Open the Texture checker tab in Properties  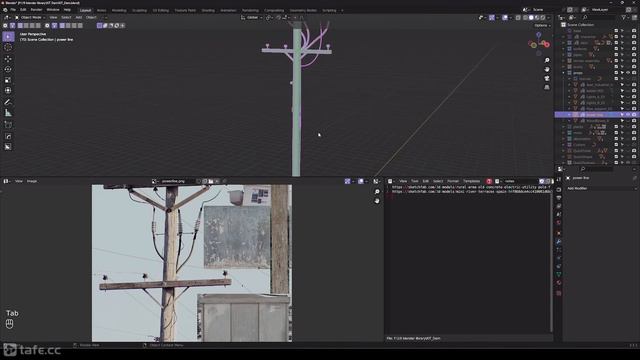point(559,293)
